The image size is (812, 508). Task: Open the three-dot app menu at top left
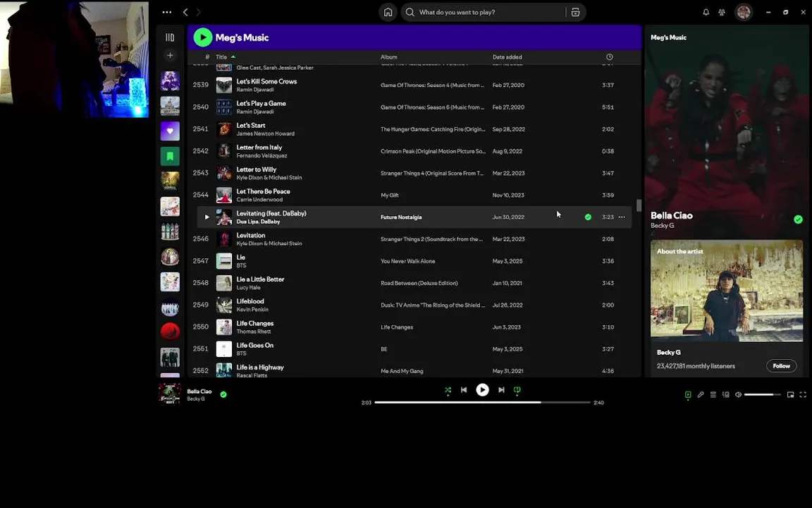pos(167,12)
